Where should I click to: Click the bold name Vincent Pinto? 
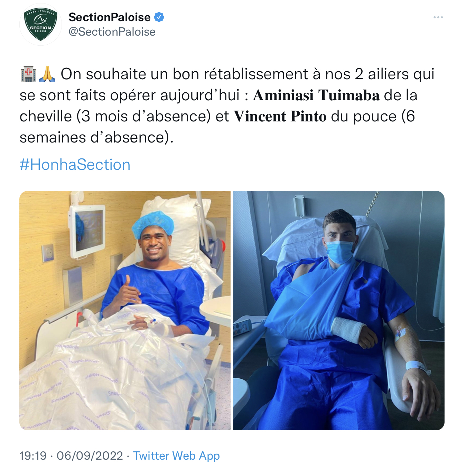coord(280,117)
